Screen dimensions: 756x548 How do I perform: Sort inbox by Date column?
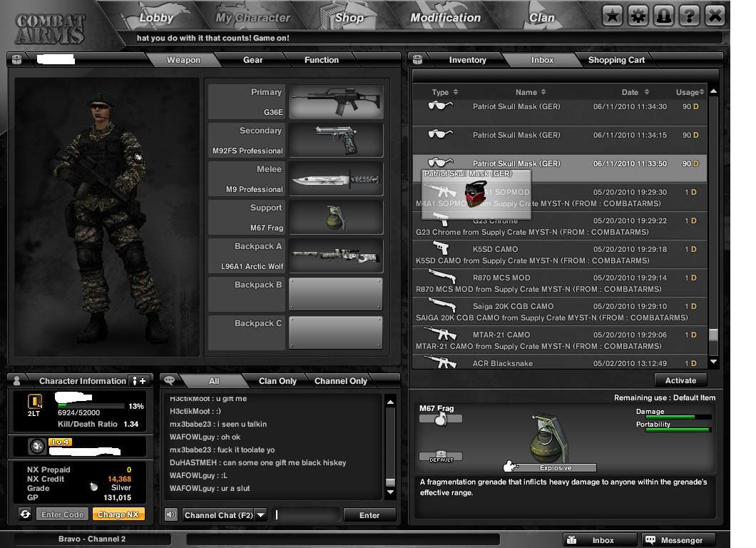(x=635, y=92)
